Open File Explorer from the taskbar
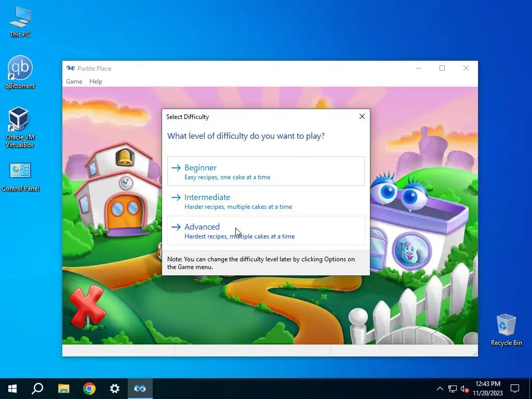This screenshot has height=399, width=532. point(63,389)
